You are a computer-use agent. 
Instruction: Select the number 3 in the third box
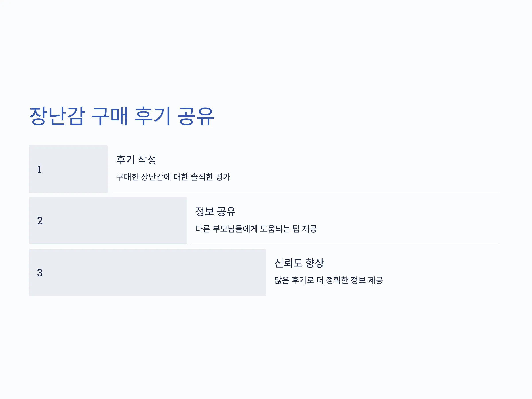[40, 272]
